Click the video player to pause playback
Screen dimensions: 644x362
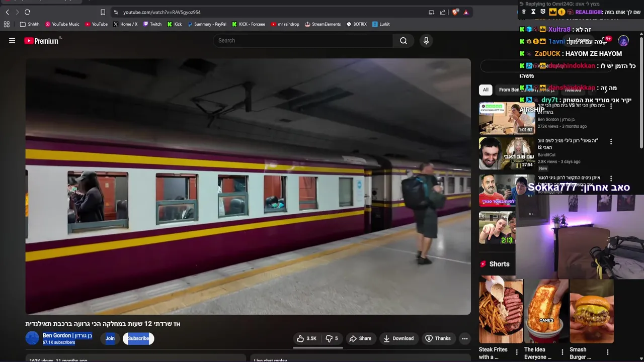pyautogui.click(x=248, y=187)
